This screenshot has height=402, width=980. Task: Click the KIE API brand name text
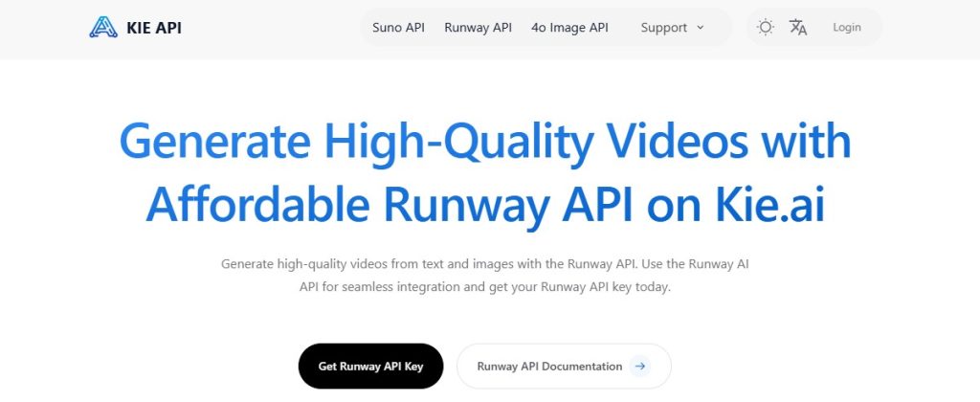(154, 28)
